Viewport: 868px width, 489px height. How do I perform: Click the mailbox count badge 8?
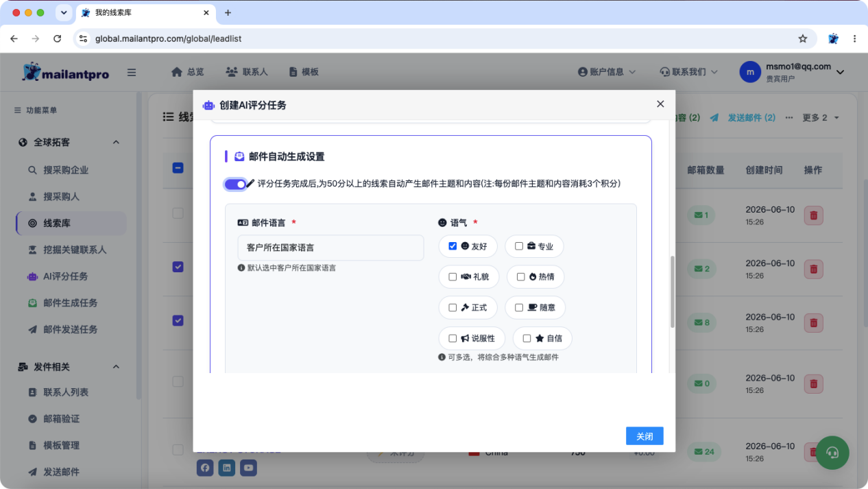[702, 322]
